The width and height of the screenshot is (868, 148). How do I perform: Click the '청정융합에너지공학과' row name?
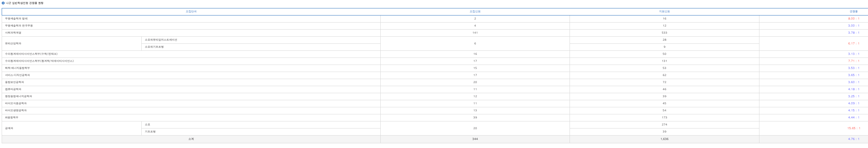point(19,96)
